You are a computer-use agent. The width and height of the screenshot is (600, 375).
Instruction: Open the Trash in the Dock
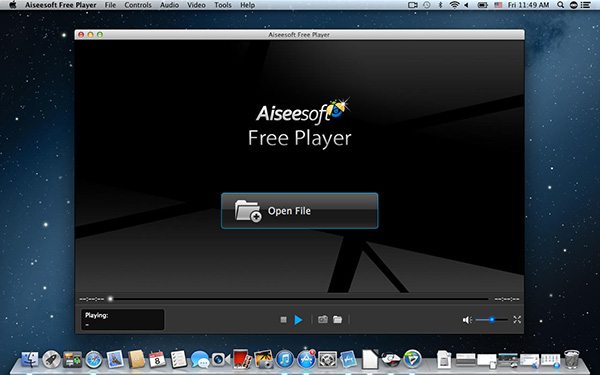(x=572, y=360)
